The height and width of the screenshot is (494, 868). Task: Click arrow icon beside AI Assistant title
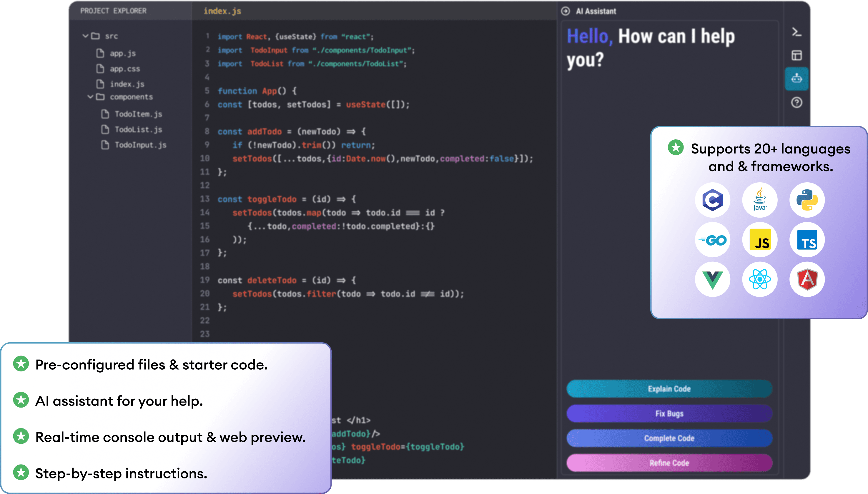tap(565, 11)
